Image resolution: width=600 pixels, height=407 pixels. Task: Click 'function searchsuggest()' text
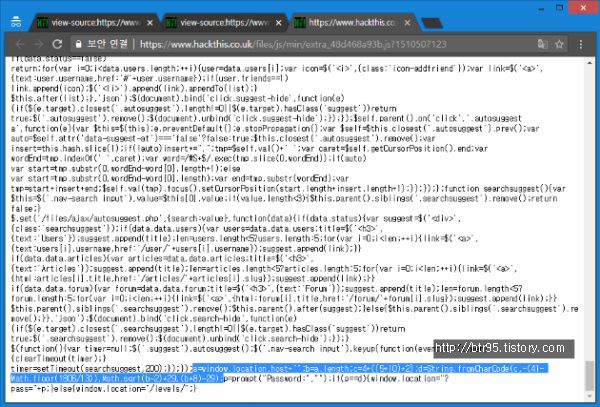pyautogui.click(x=496, y=189)
